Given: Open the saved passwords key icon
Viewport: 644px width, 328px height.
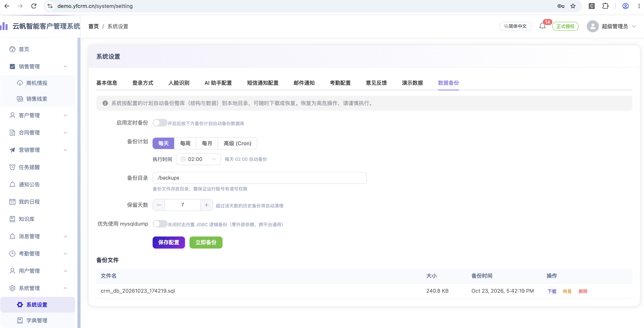Looking at the screenshot, I should 561,6.
